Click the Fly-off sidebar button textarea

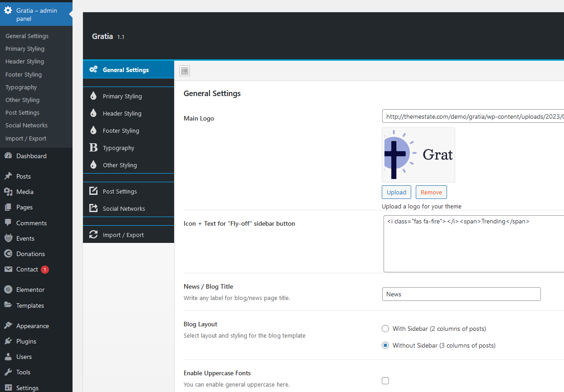point(474,244)
